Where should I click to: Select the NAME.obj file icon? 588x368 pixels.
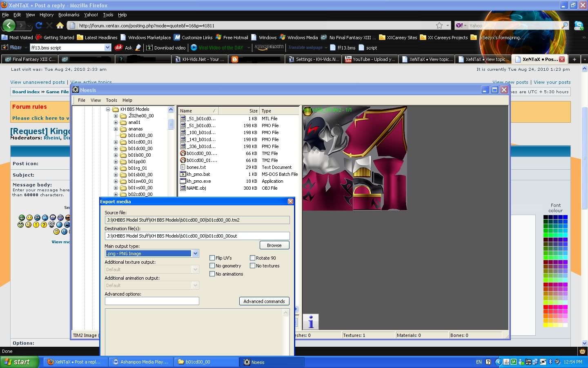click(x=183, y=188)
